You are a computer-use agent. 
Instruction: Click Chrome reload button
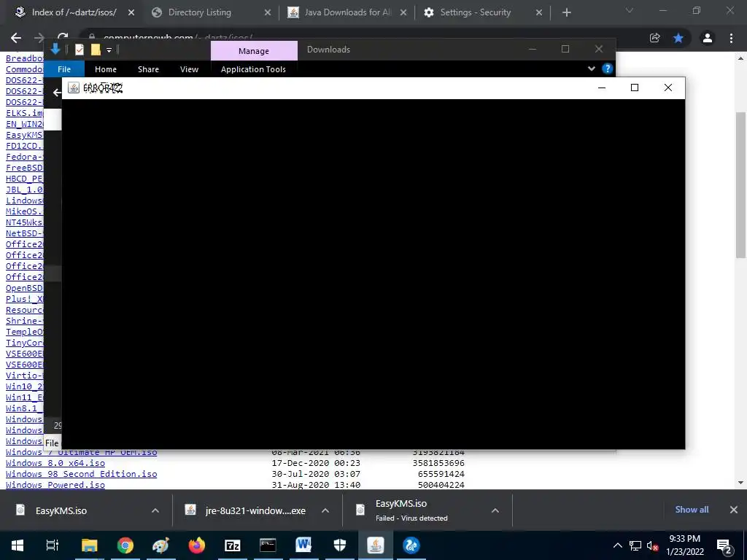[x=63, y=38]
